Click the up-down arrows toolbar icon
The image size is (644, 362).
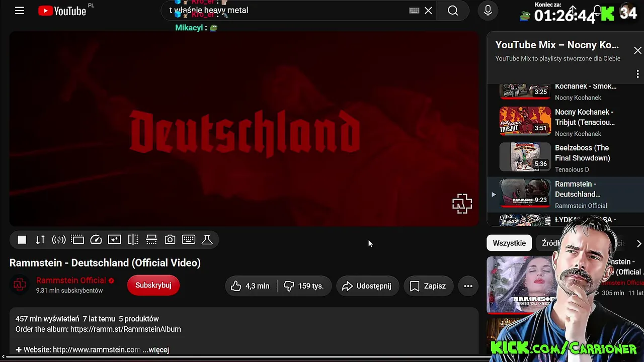tap(40, 240)
